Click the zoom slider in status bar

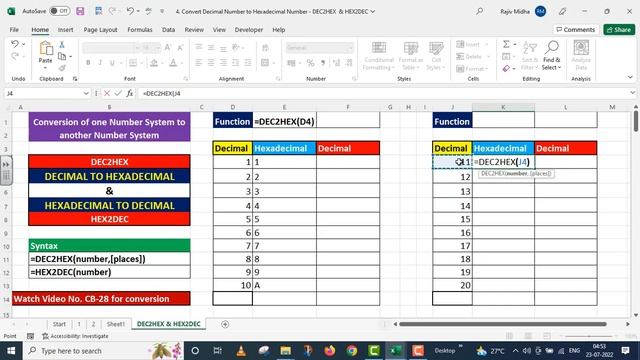click(589, 336)
